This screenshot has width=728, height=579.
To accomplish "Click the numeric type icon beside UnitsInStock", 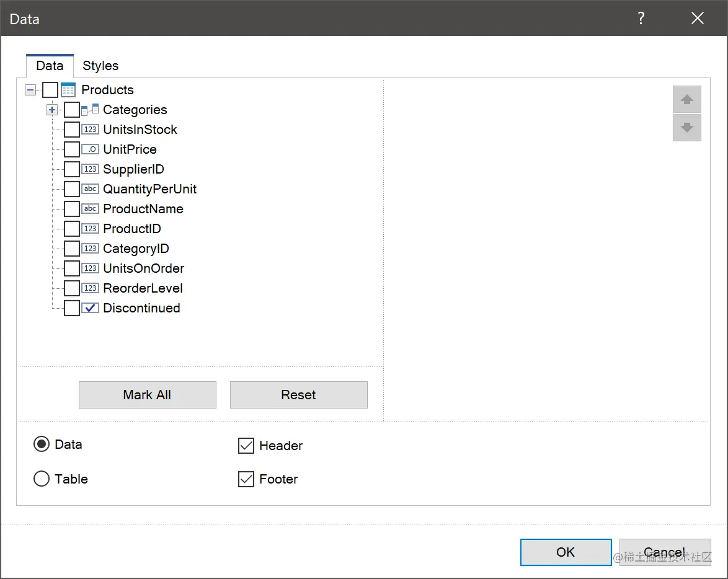I will coord(90,130).
